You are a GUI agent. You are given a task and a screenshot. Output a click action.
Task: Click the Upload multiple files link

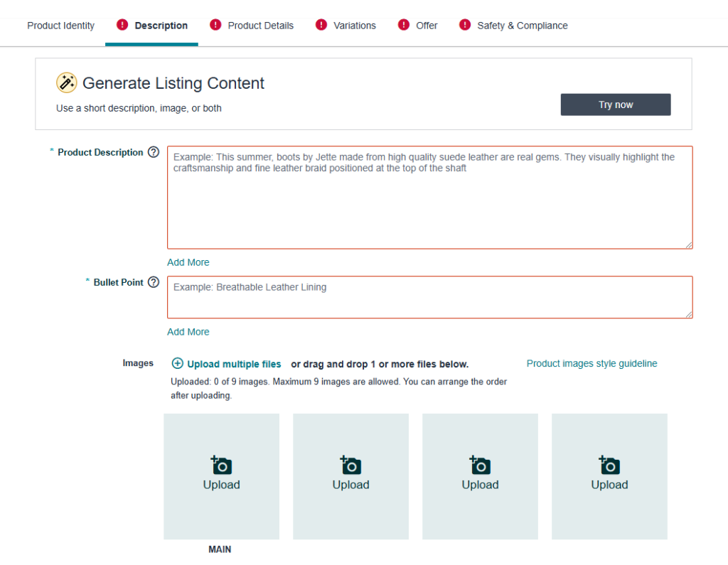click(234, 364)
